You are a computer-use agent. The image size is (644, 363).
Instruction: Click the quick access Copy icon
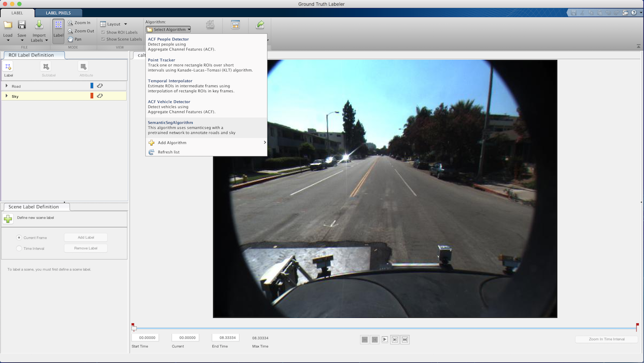(590, 13)
